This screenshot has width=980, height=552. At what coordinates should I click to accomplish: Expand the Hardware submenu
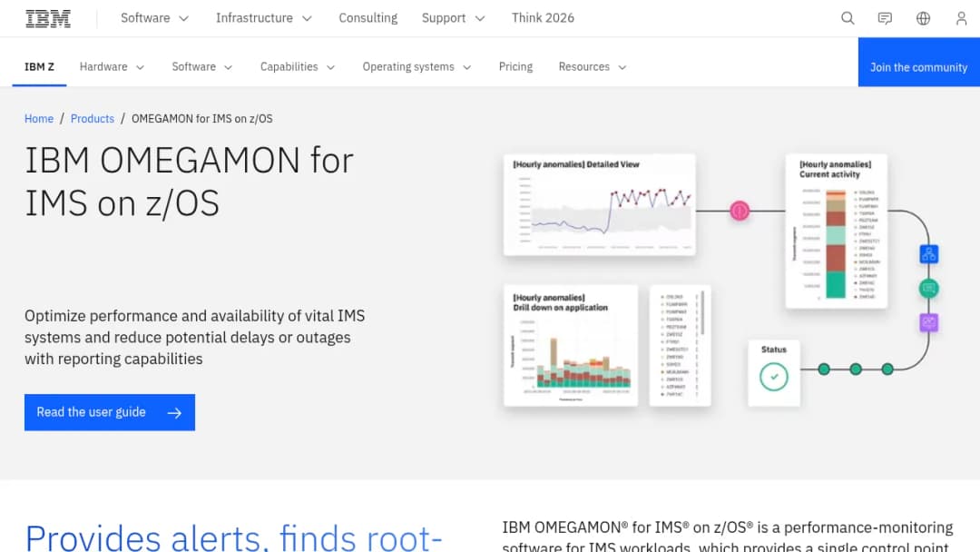(x=112, y=67)
